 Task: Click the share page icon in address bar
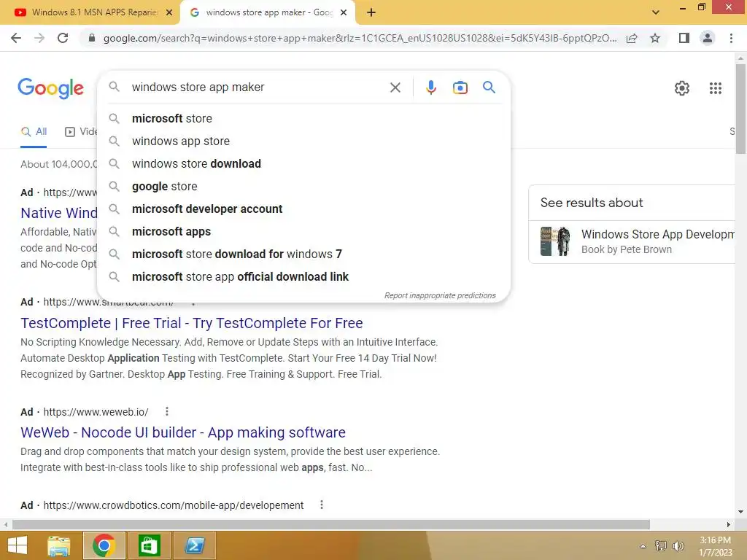[x=632, y=38]
